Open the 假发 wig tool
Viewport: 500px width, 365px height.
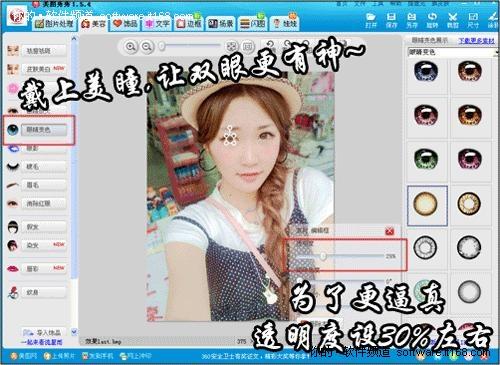44,227
